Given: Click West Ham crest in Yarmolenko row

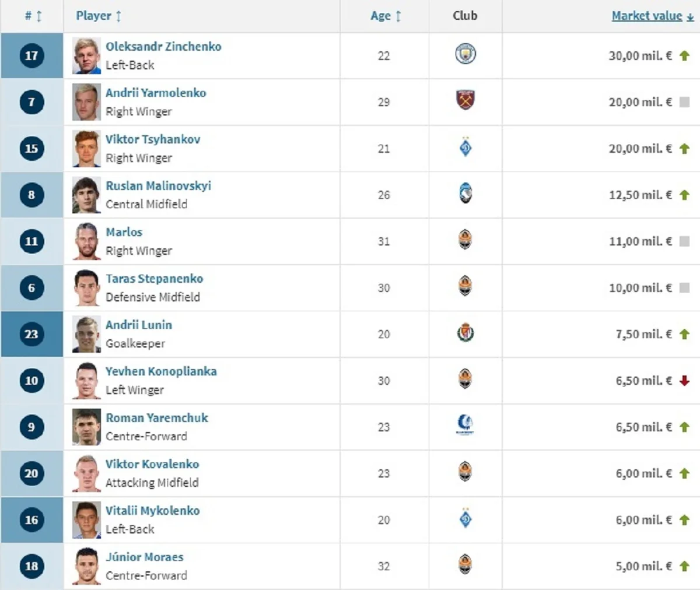Looking at the screenshot, I should tap(465, 101).
